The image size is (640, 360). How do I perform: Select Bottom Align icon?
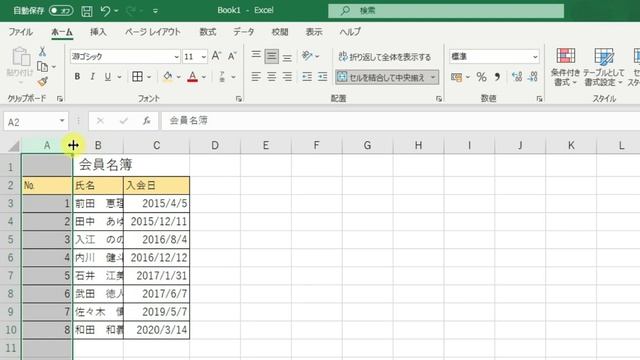(x=287, y=56)
